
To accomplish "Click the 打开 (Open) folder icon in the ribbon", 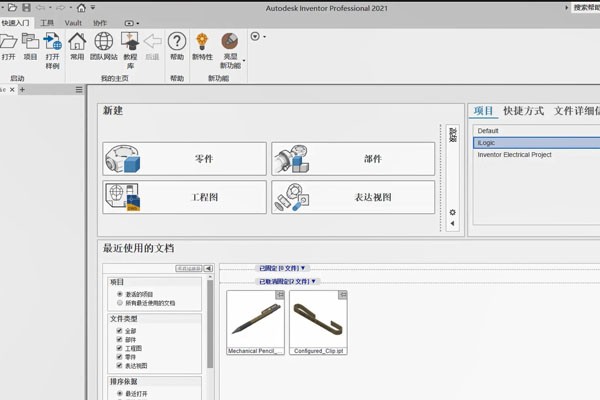I will tap(8, 41).
